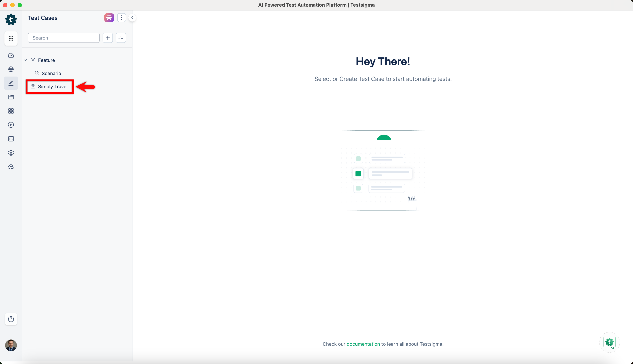Collapse the Feature tree folder chevron
Viewport: 633px width, 364px height.
coord(25,60)
